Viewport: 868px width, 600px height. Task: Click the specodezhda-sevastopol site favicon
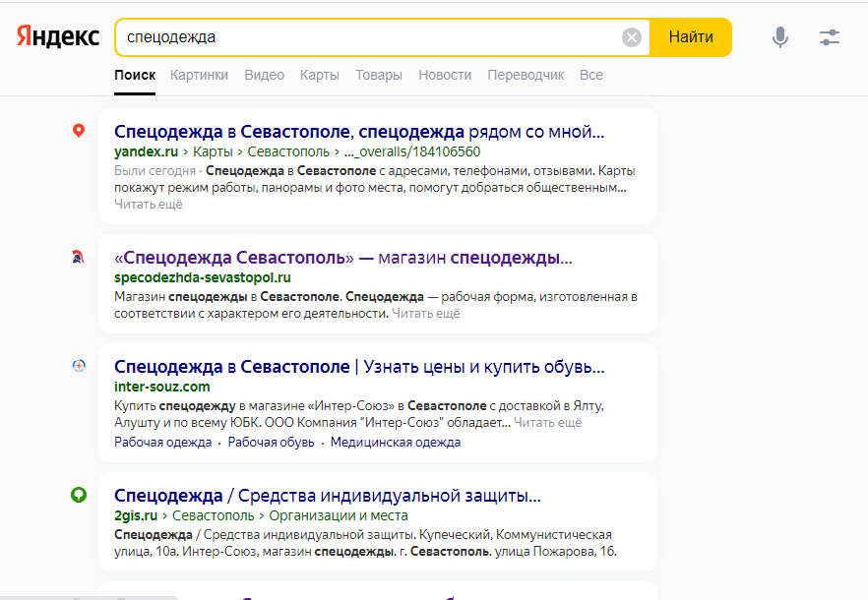tap(79, 258)
